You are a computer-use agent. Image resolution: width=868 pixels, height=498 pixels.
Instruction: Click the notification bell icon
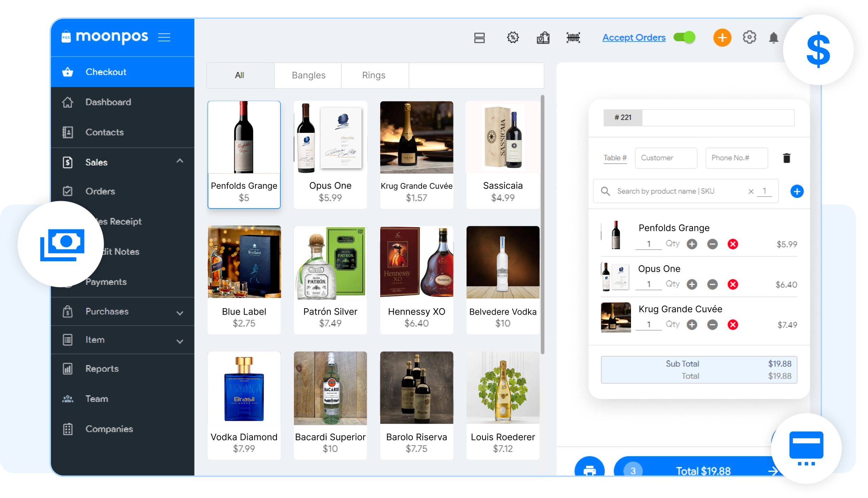point(774,37)
